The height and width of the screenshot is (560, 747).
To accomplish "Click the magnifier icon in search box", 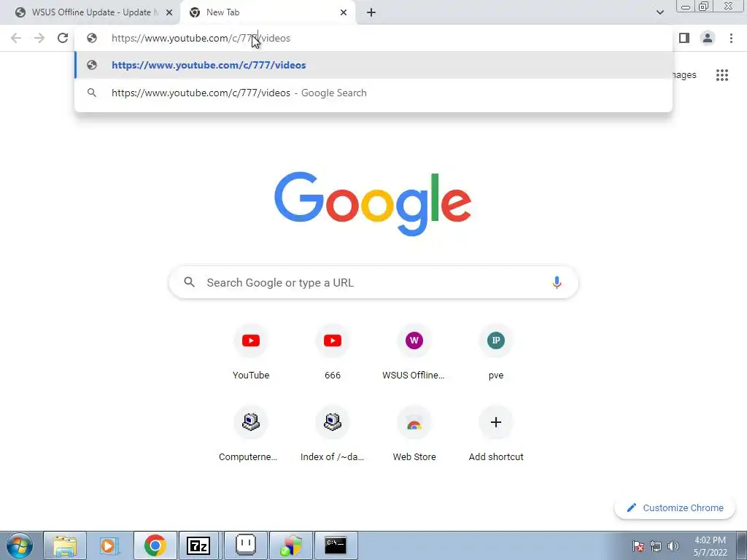I will point(189,282).
